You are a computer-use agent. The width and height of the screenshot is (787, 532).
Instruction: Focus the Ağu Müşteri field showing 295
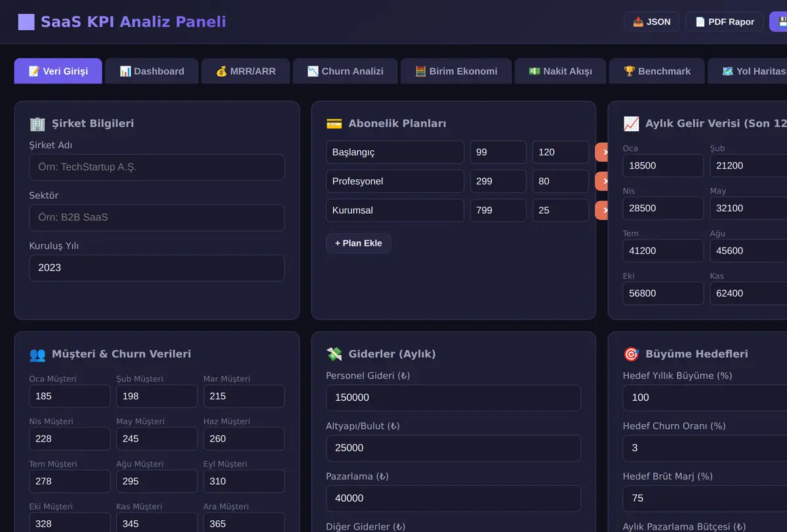pyautogui.click(x=157, y=481)
